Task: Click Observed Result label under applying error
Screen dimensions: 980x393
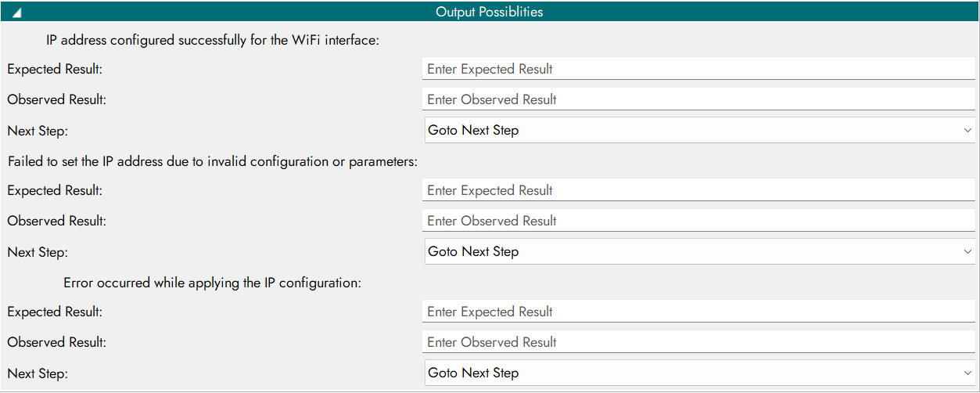Action: click(x=57, y=342)
